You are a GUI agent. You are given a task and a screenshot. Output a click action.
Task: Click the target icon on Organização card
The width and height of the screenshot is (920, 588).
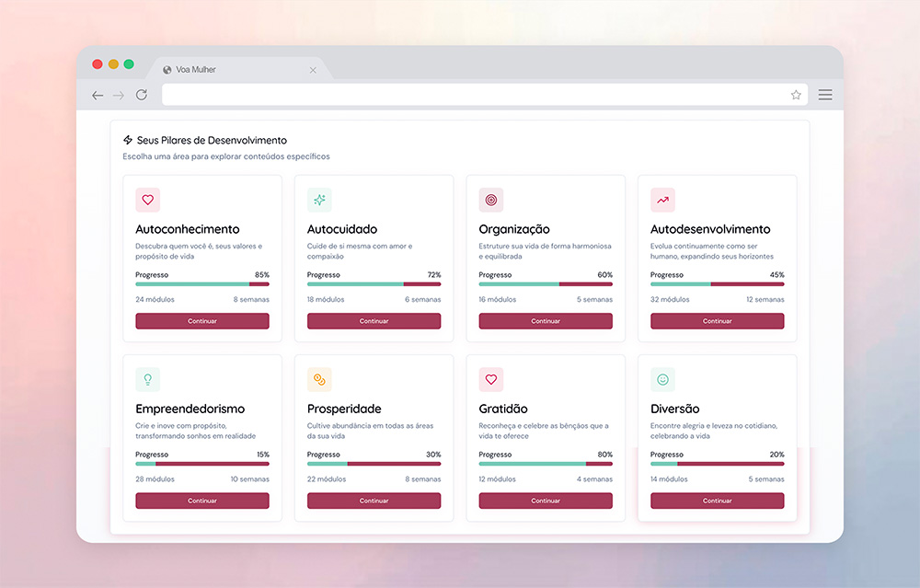tap(491, 200)
